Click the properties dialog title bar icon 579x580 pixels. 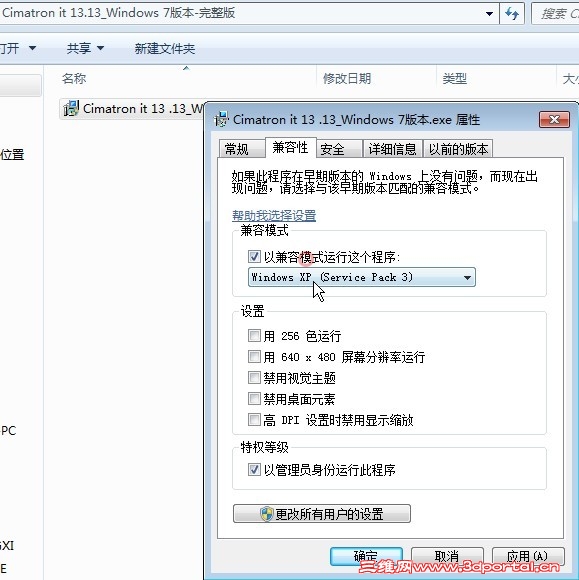click(221, 119)
